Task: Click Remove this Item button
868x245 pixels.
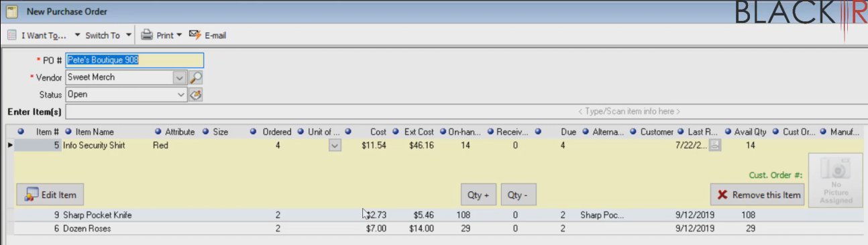Action: click(758, 195)
